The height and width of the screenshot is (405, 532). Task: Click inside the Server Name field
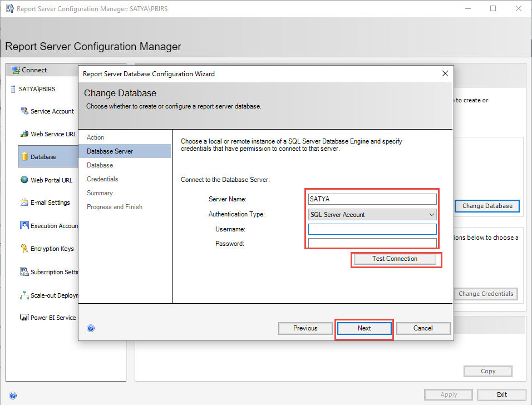pyautogui.click(x=372, y=199)
